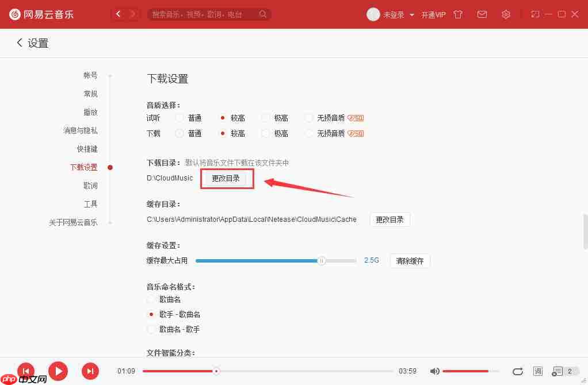
Task: Open the settings gear in the title bar
Action: [506, 14]
